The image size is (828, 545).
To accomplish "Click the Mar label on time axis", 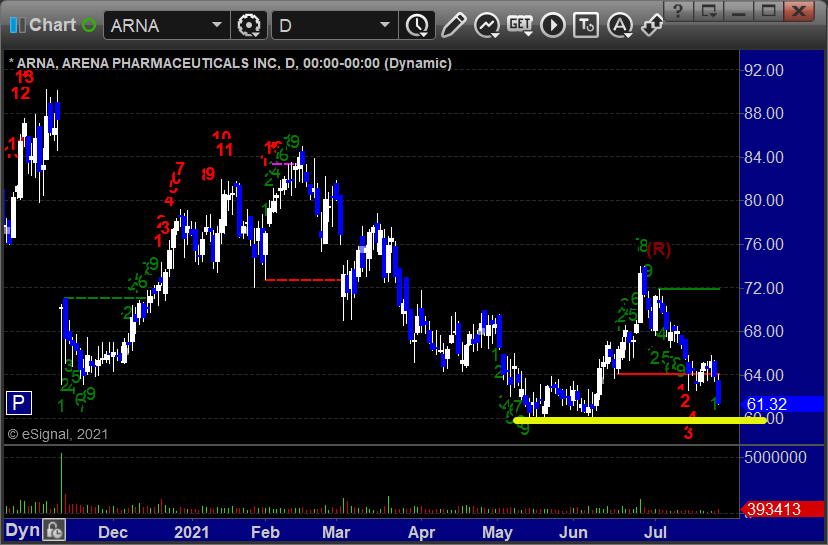I will pyautogui.click(x=336, y=532).
